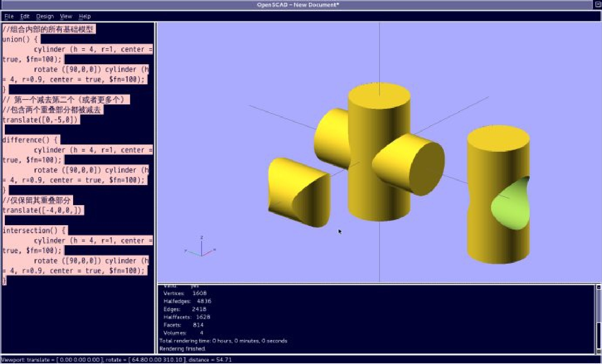This screenshot has height=364, width=602.
Task: Open the Edit menu
Action: click(x=25, y=16)
